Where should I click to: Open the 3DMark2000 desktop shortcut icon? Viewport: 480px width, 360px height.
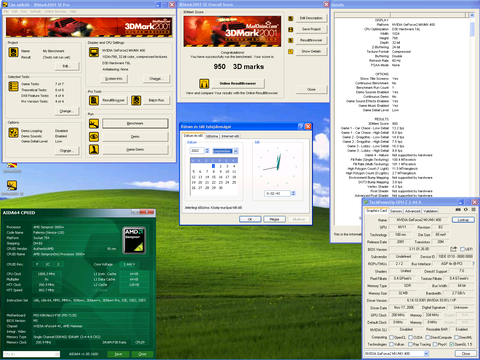[12, 166]
